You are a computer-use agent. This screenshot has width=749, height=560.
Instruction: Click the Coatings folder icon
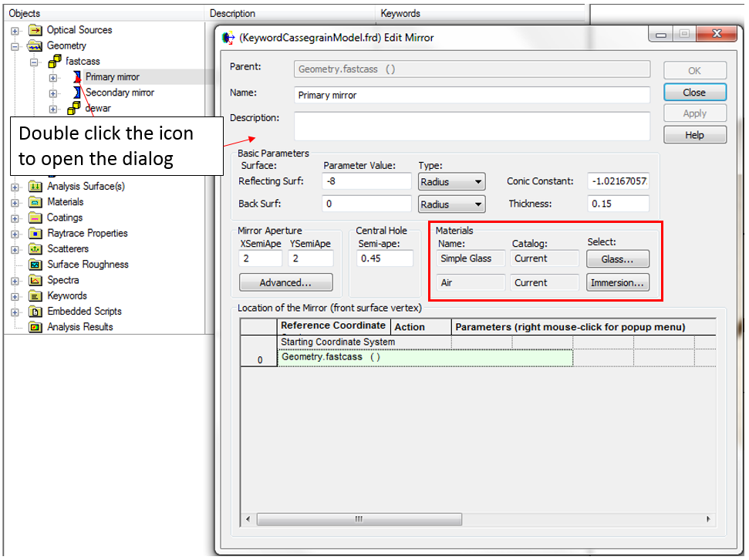coord(35,218)
